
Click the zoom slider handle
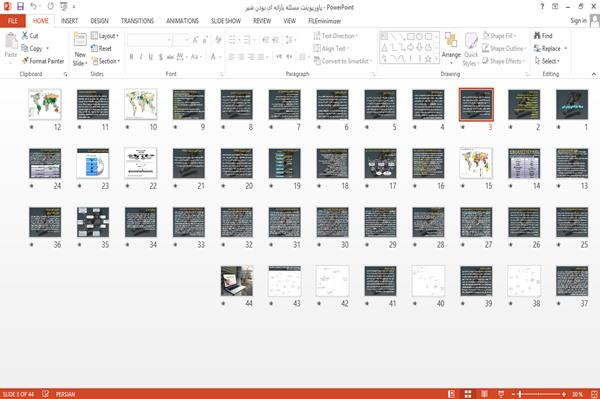520,394
